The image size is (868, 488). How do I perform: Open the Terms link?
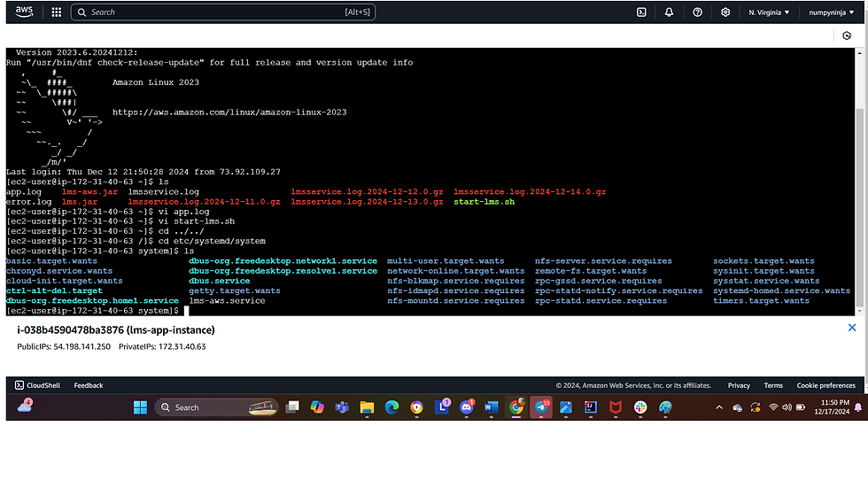[x=773, y=385]
